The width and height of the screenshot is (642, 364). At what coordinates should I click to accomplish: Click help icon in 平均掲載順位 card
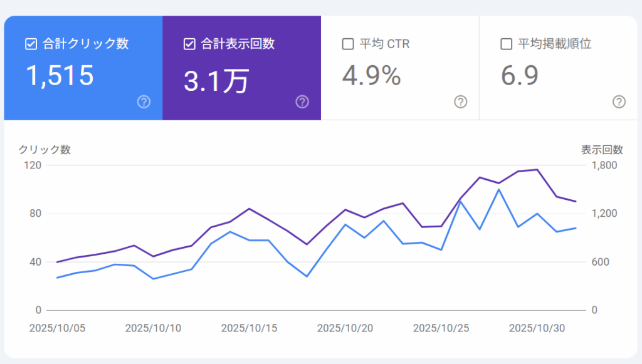(x=619, y=102)
